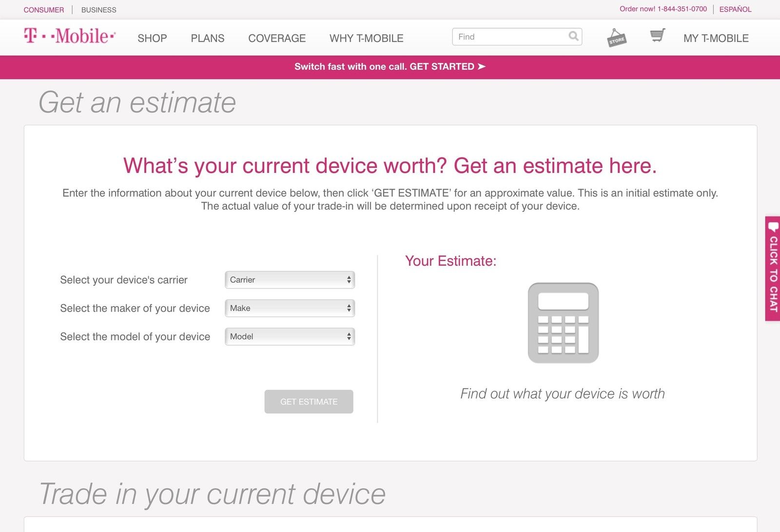
Task: Open the Carrier dropdown
Action: tap(290, 280)
